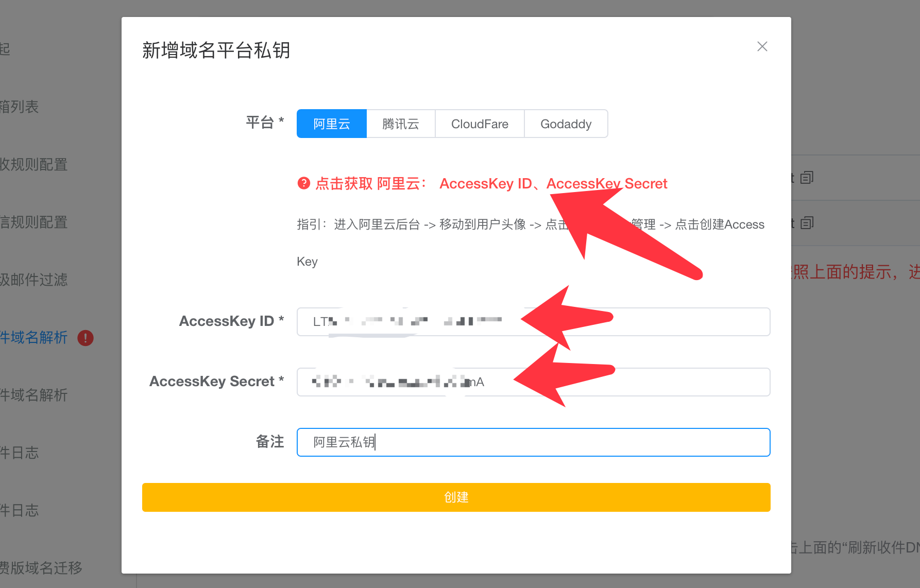The height and width of the screenshot is (588, 920).
Task: Select the 腾讯云 platform option
Action: (x=401, y=124)
